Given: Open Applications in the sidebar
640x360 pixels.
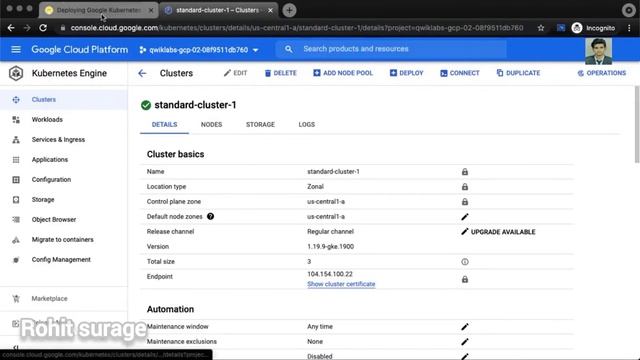Looking at the screenshot, I should [x=50, y=160].
